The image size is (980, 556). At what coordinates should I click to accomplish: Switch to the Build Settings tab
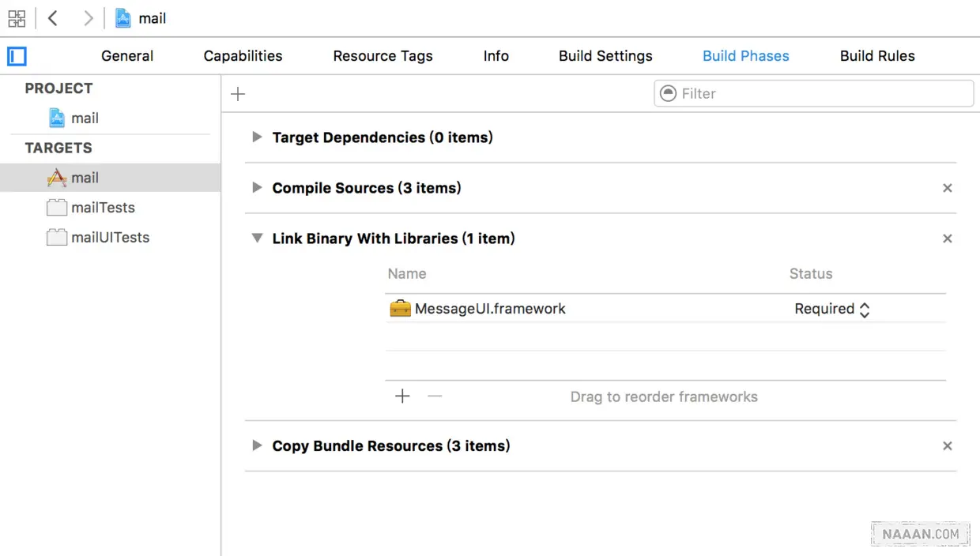pyautogui.click(x=605, y=56)
